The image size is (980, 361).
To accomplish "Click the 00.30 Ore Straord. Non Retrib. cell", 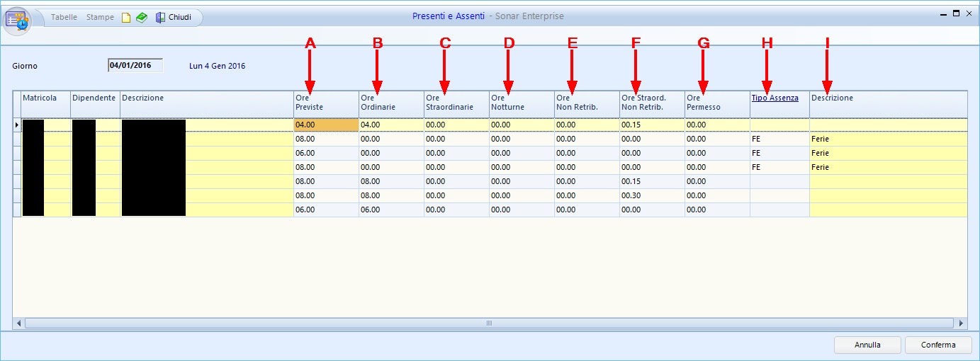I will point(651,196).
